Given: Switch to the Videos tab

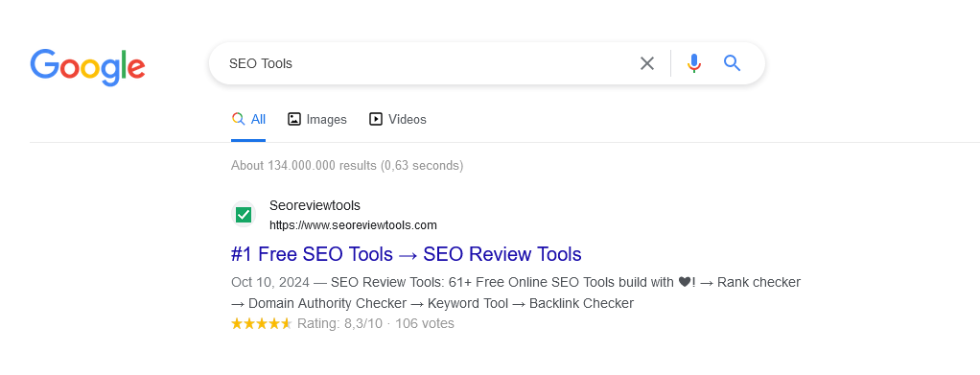Looking at the screenshot, I should pos(398,119).
